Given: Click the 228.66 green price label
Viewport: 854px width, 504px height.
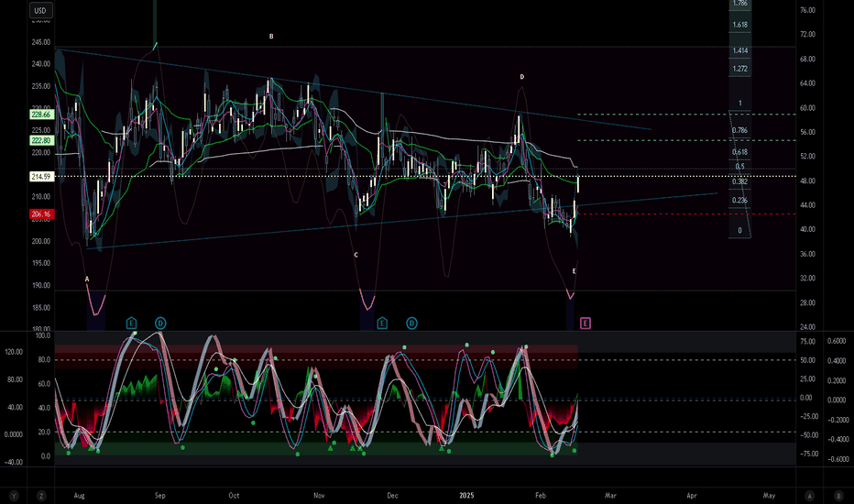Looking at the screenshot, I should click(x=41, y=115).
